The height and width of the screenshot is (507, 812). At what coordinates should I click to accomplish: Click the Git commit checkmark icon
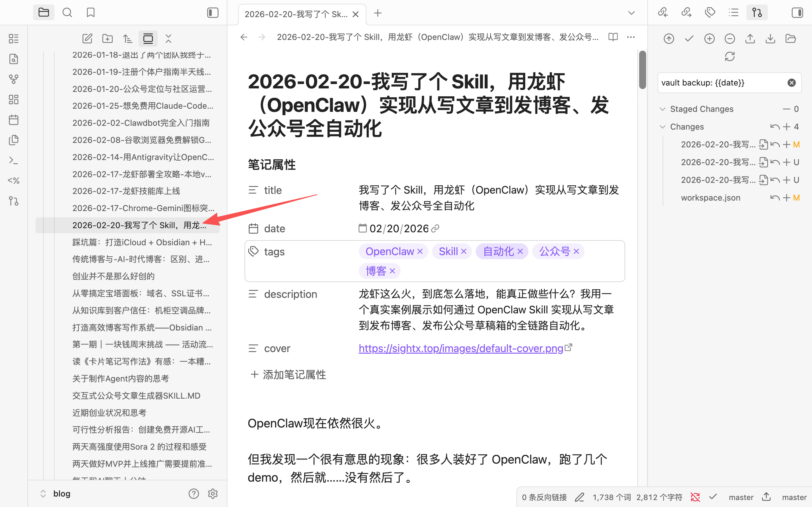(x=689, y=39)
